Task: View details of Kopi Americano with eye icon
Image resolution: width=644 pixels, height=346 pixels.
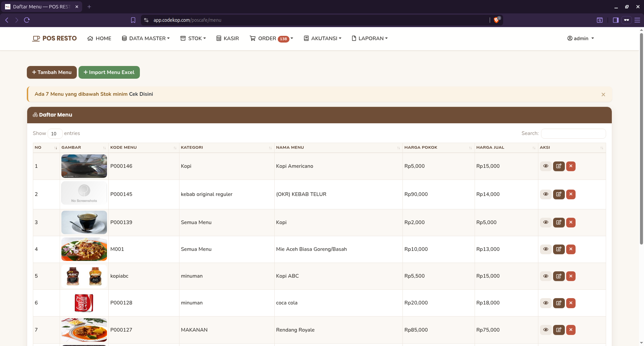Action: (x=546, y=166)
